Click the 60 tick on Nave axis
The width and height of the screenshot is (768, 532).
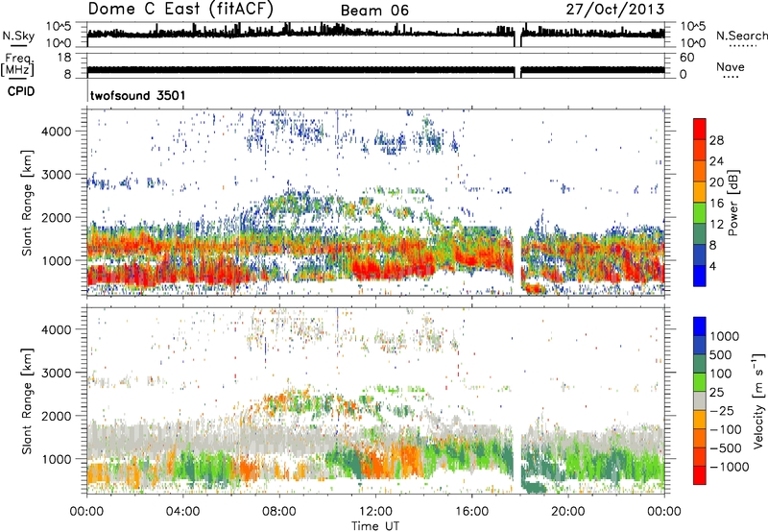686,58
